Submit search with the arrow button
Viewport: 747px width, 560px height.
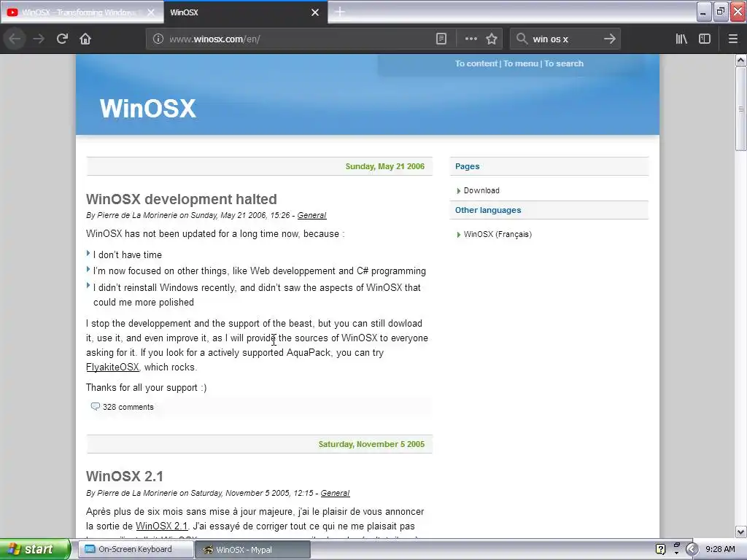pos(609,39)
